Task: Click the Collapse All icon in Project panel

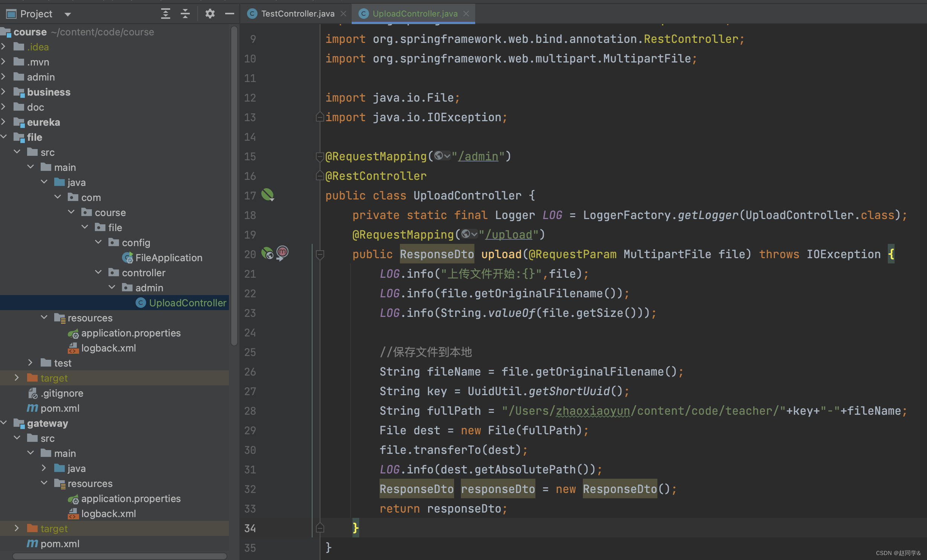Action: [x=185, y=14]
